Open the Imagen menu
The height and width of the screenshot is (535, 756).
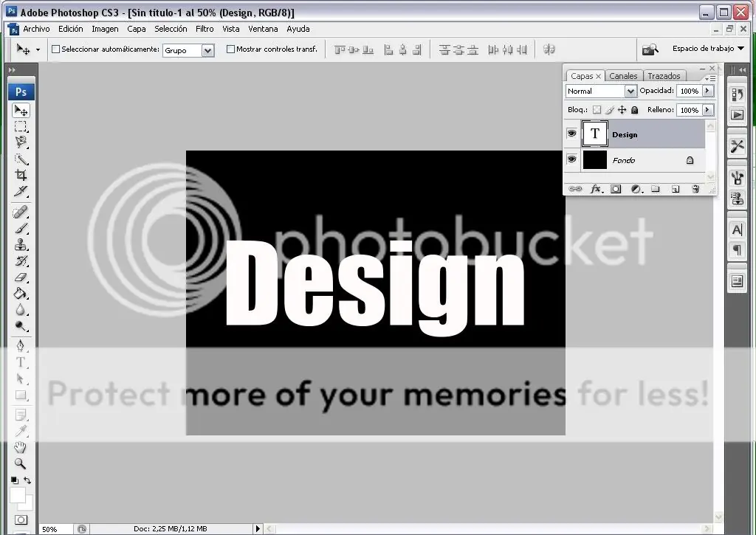pyautogui.click(x=105, y=29)
